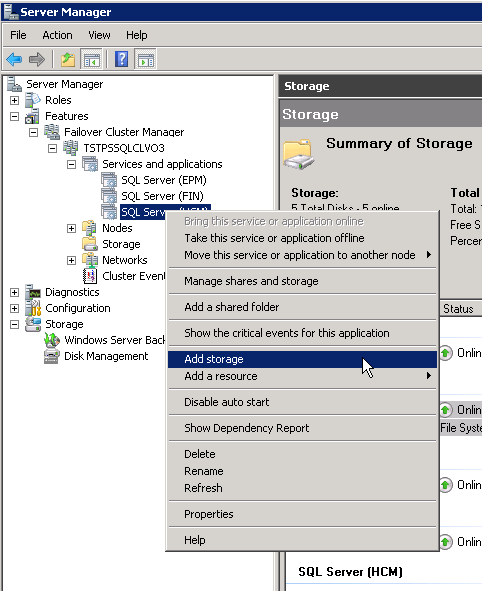Toggle the Show/Hide Console Tree icon
Screen dimensions: 482x591
pos(92,60)
